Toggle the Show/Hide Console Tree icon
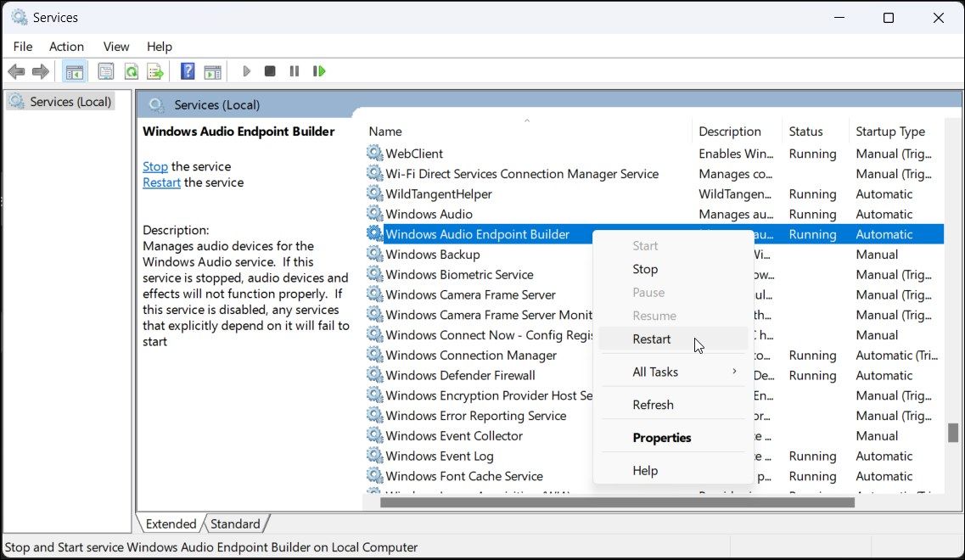965x560 pixels. [x=74, y=71]
